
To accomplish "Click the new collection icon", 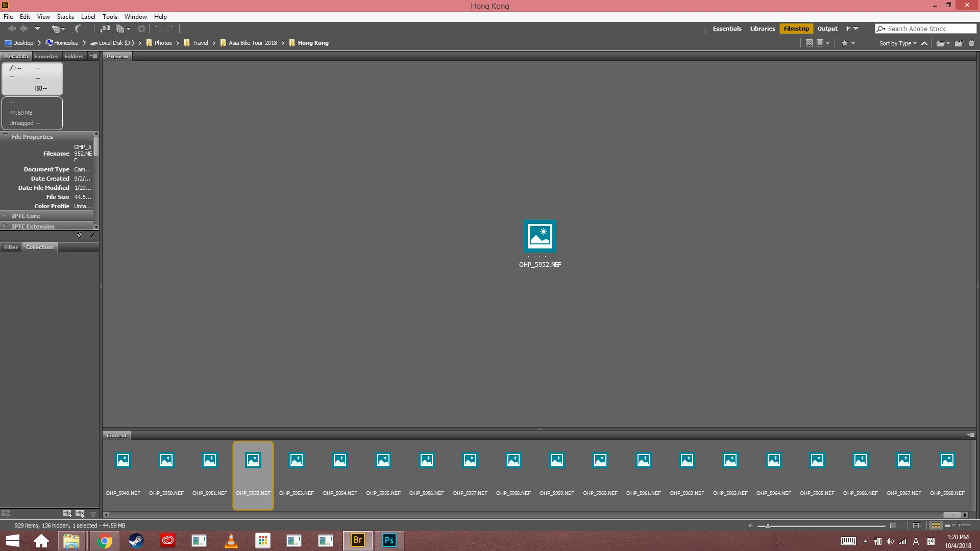I will point(67,513).
